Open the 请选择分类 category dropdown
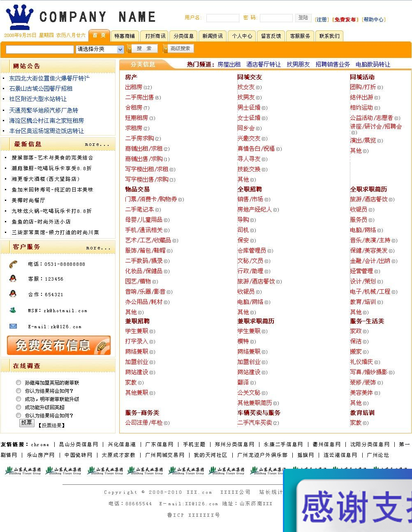Viewport: 412px width, 532px height. (x=100, y=49)
